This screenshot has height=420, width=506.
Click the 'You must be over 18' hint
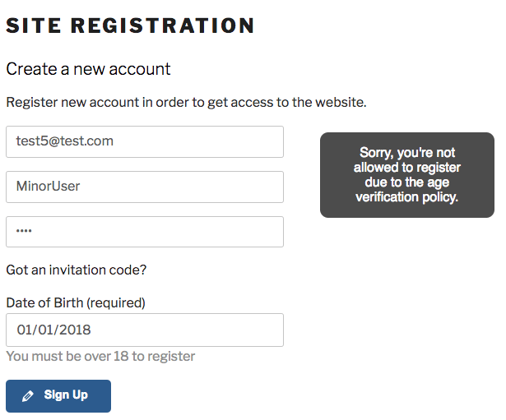(100, 356)
